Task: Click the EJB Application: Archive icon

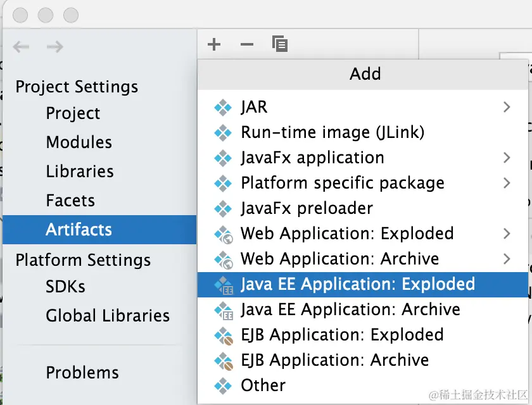Action: pos(224,361)
